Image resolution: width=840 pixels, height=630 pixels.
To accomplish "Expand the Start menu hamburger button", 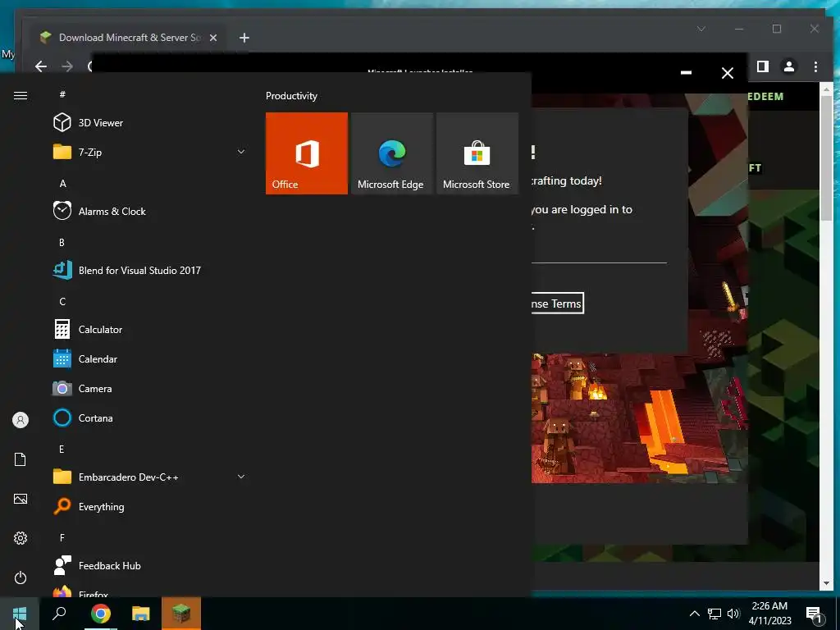I will click(21, 95).
